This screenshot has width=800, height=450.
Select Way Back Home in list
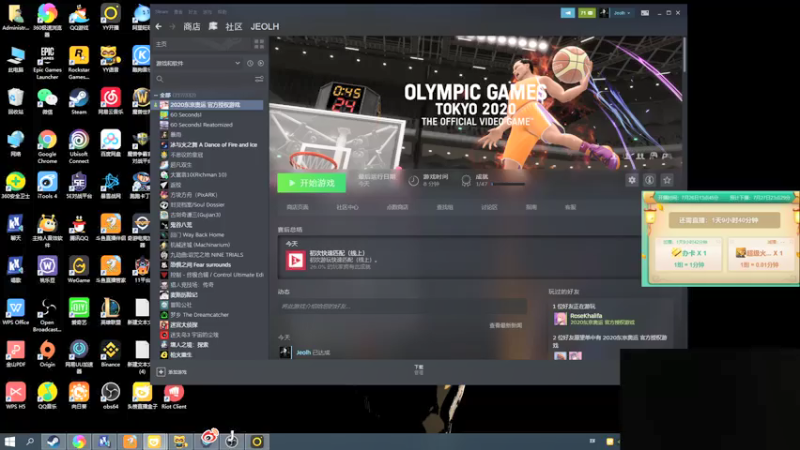(197, 235)
